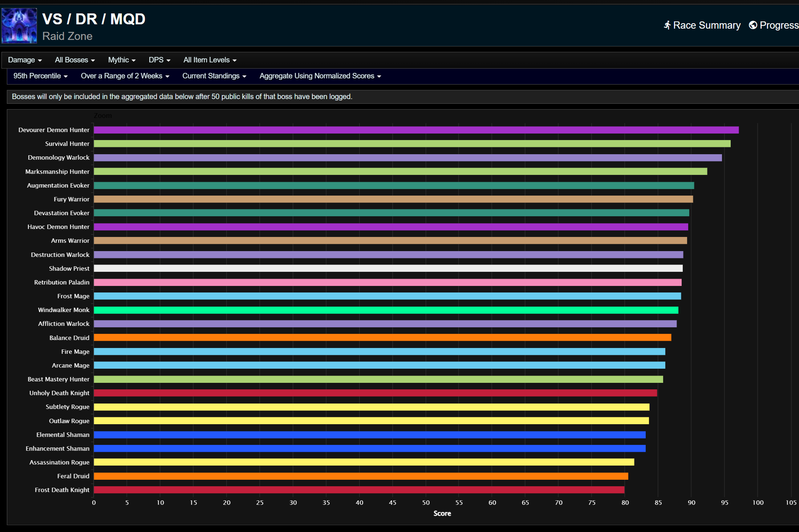The height and width of the screenshot is (532, 799).
Task: Open Over a Range of 2 Weeks menu
Action: pos(125,76)
